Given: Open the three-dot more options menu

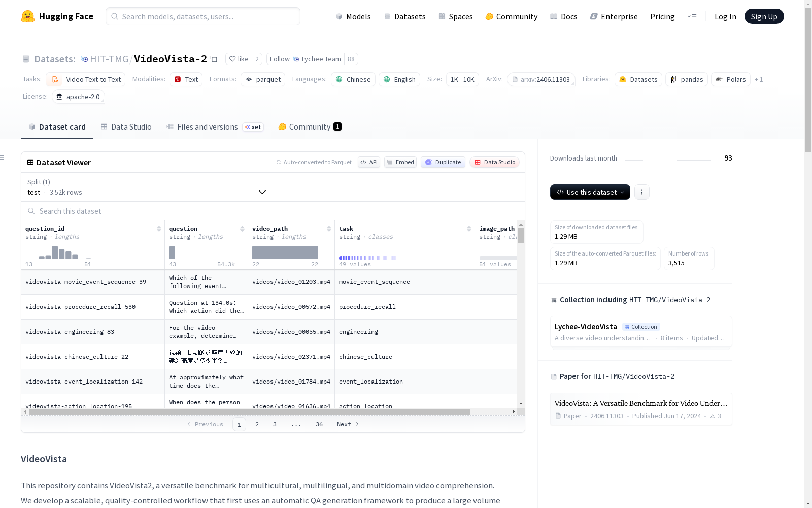Looking at the screenshot, I should pyautogui.click(x=642, y=192).
